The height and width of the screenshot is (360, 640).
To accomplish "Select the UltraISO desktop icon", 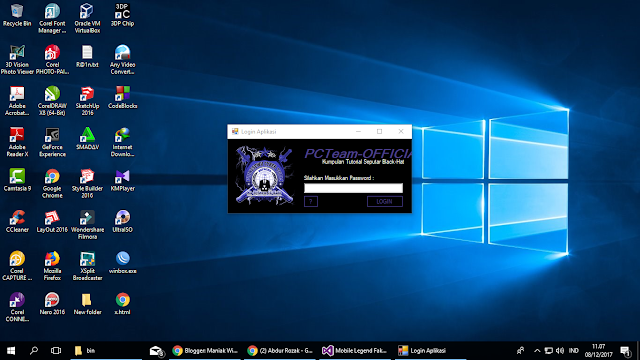I will [x=122, y=221].
